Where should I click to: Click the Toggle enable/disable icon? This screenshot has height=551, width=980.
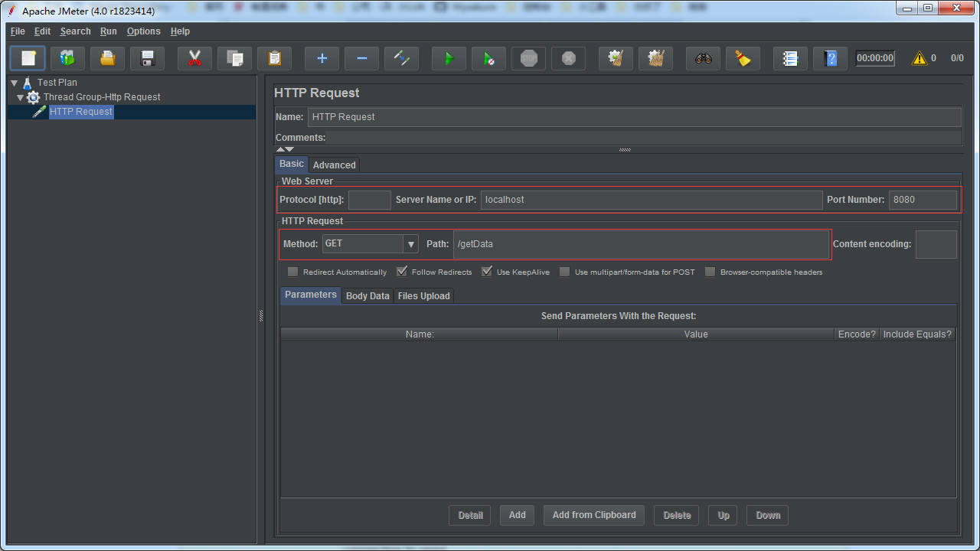tap(401, 58)
